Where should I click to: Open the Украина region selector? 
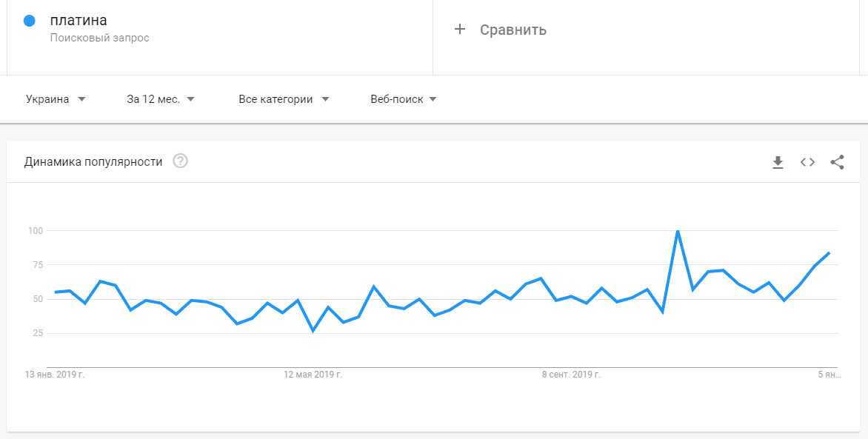click(x=47, y=98)
